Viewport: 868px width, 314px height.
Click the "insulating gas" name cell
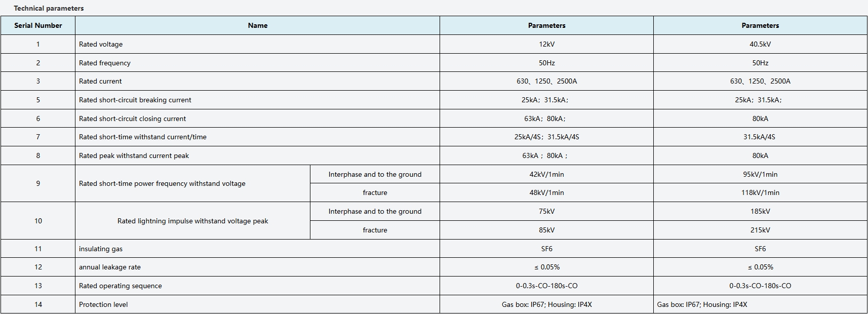click(x=101, y=249)
